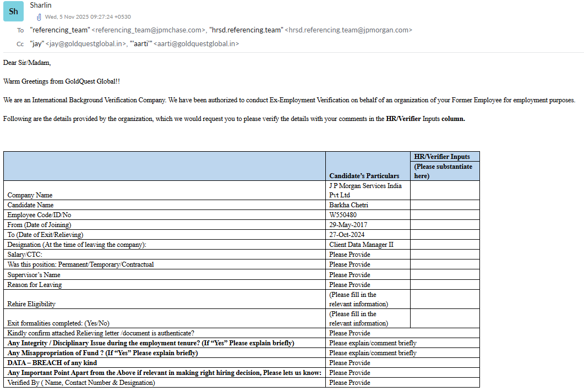
Task: Open the attachment paperclip icon
Action: (x=39, y=17)
